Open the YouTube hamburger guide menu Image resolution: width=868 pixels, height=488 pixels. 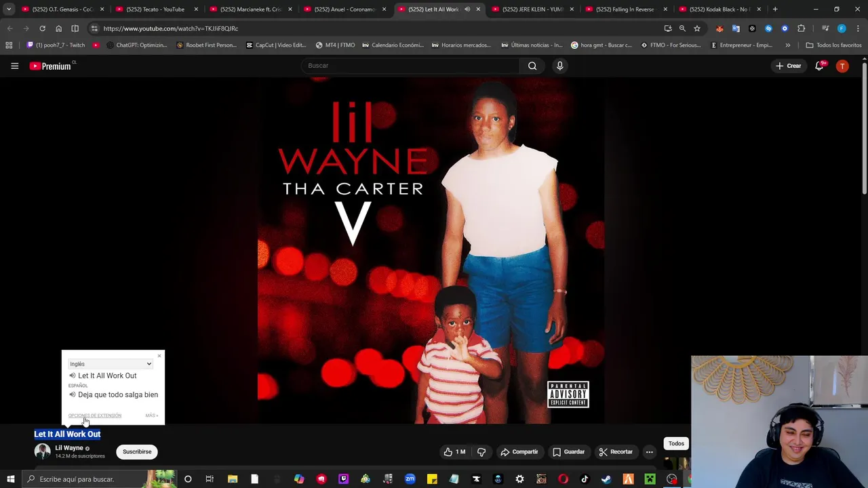click(x=14, y=66)
